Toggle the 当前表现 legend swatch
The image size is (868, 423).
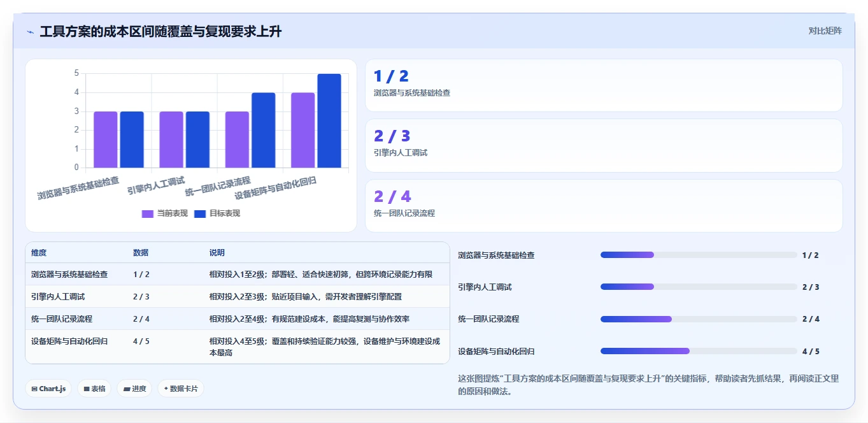(148, 213)
